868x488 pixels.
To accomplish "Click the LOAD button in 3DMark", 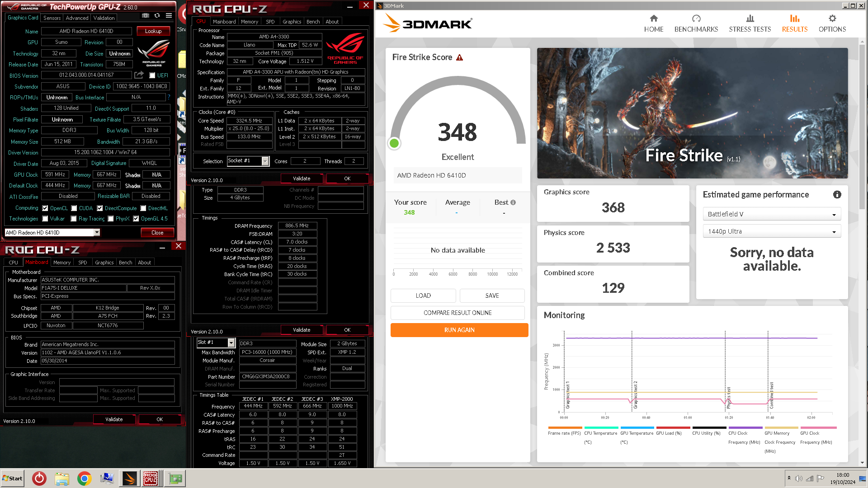I will pos(423,296).
